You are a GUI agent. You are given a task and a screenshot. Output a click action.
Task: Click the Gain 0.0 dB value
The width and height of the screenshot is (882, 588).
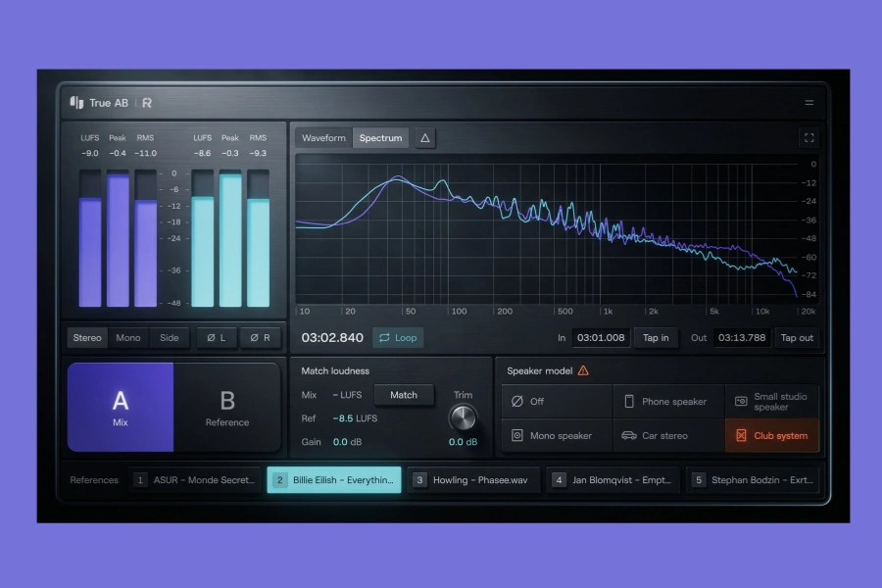[x=347, y=442]
